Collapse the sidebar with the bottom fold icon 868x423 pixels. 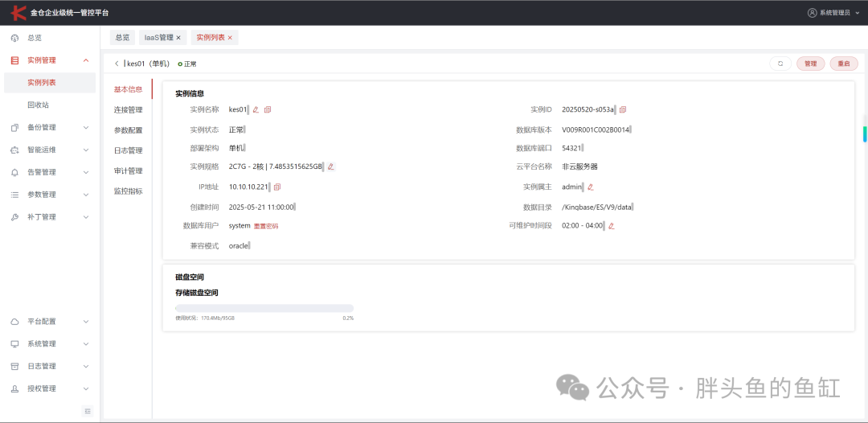pyautogui.click(x=88, y=411)
